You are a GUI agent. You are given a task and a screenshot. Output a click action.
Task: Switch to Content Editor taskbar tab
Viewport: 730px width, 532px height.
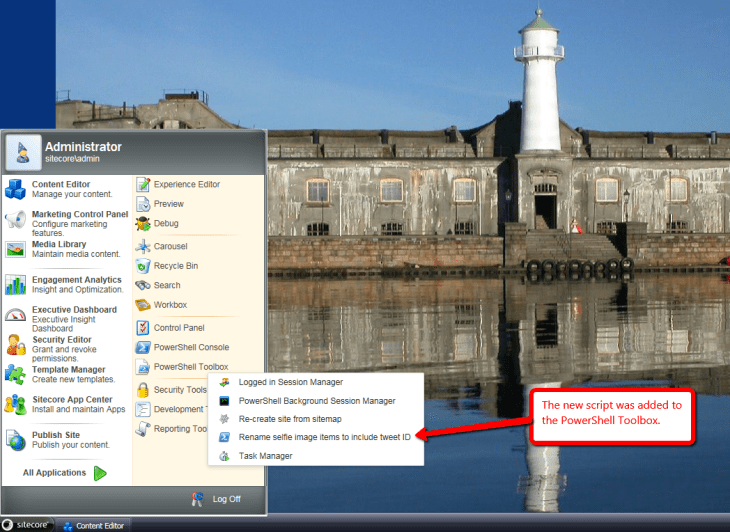(98, 524)
